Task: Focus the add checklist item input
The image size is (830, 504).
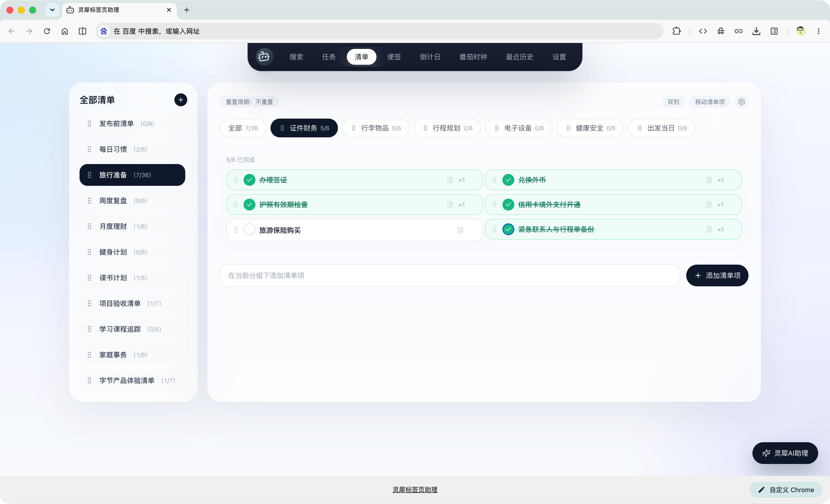Action: pos(450,275)
